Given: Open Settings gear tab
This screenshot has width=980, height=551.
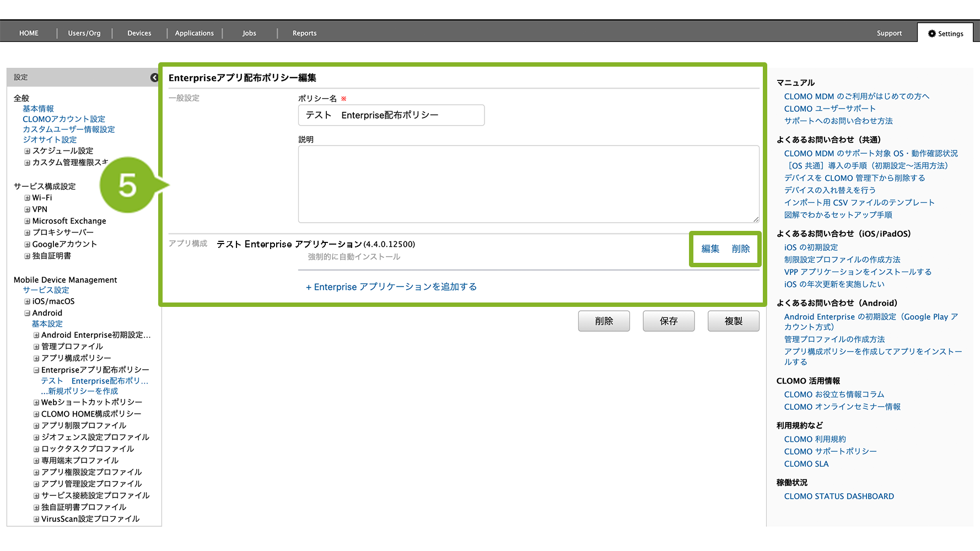Looking at the screenshot, I should (x=945, y=34).
